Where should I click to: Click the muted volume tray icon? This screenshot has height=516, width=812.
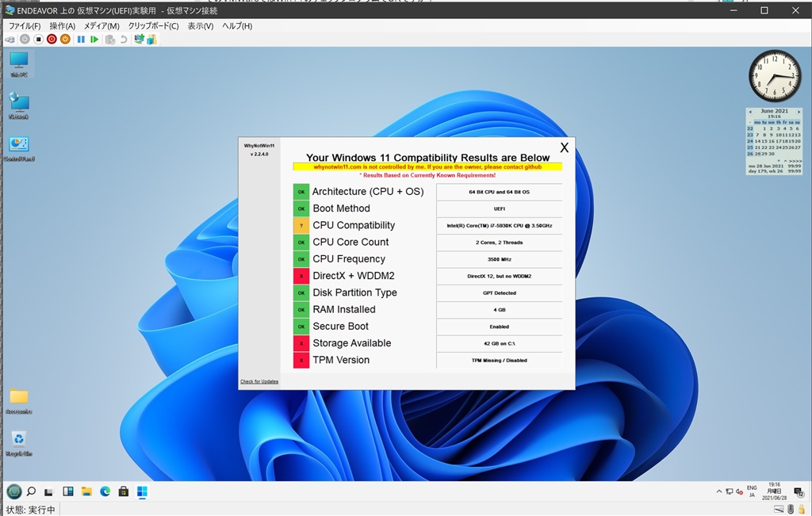point(739,491)
